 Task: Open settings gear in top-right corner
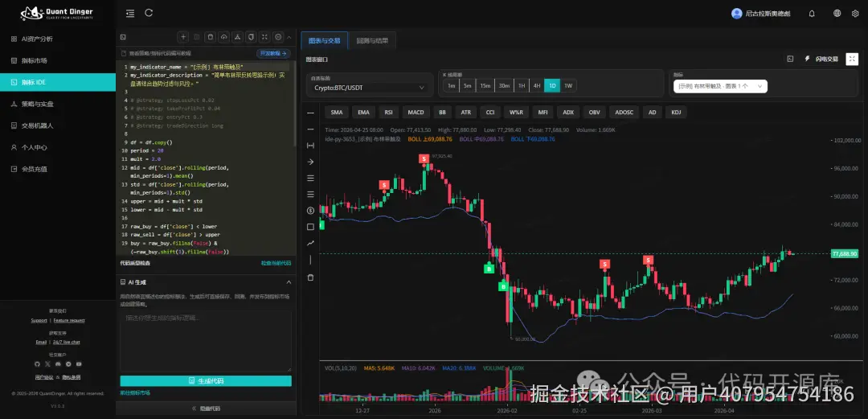(854, 14)
